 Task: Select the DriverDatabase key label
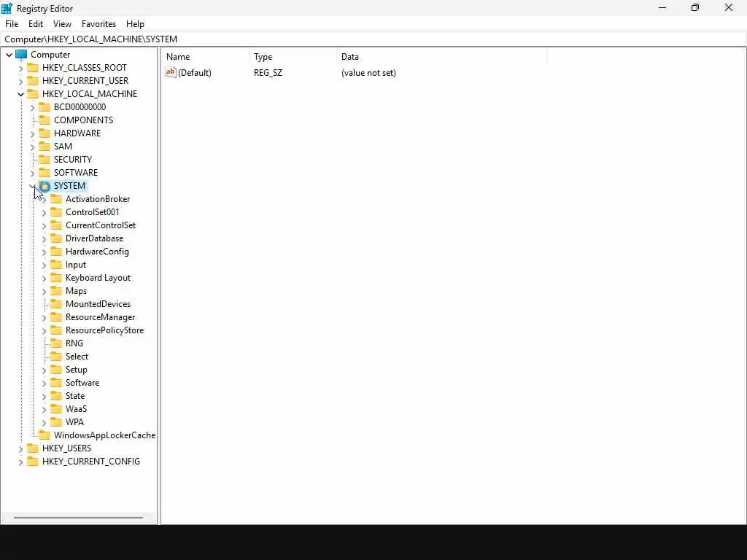(94, 238)
